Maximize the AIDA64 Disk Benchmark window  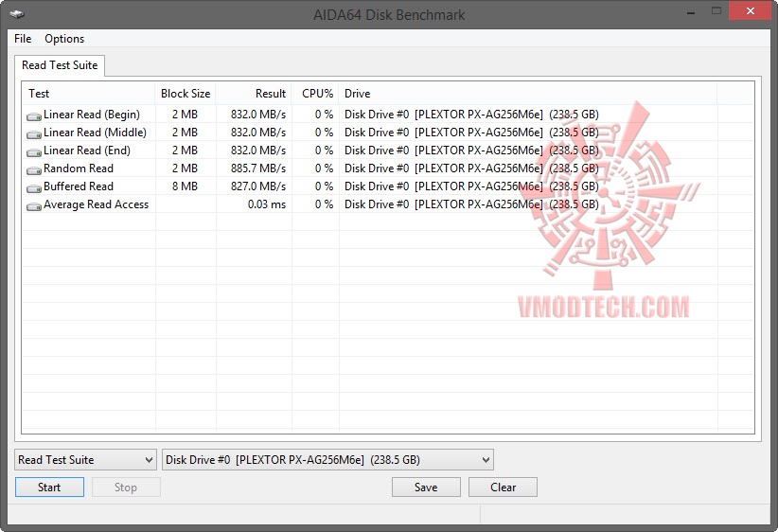click(716, 11)
